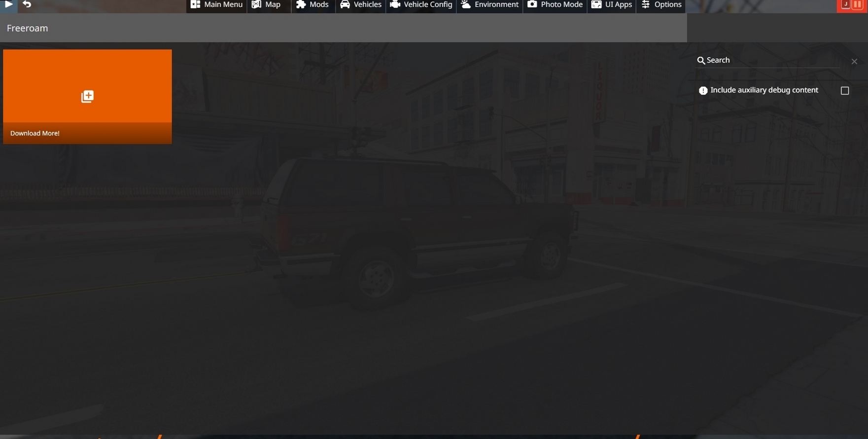This screenshot has width=868, height=439.
Task: Click the play arrow icon
Action: point(8,4)
